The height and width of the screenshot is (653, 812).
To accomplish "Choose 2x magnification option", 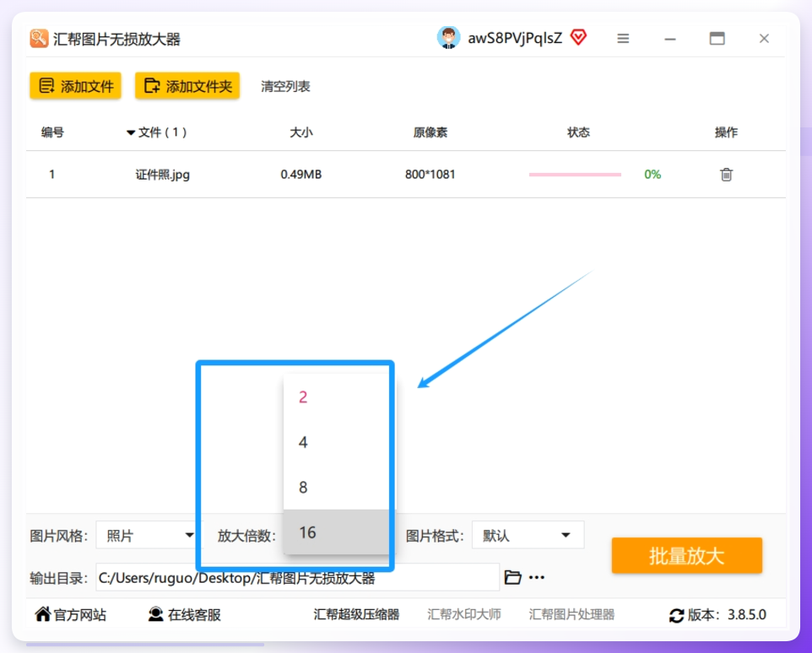I will pyautogui.click(x=336, y=397).
